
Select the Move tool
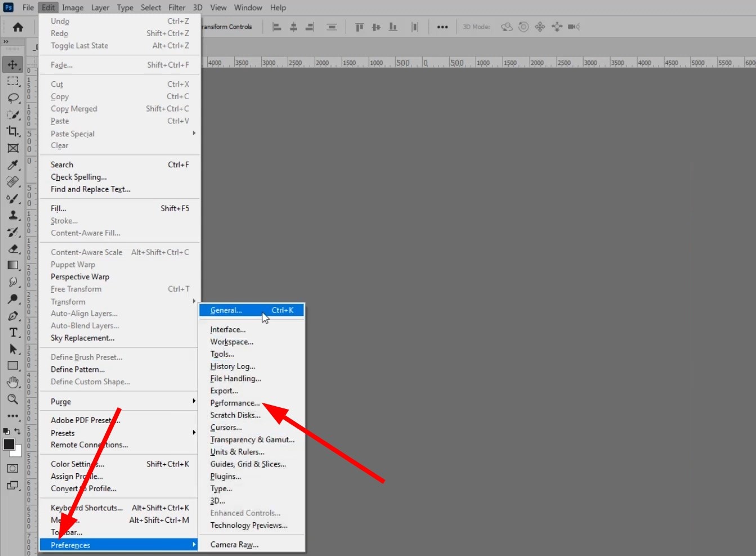click(12, 64)
